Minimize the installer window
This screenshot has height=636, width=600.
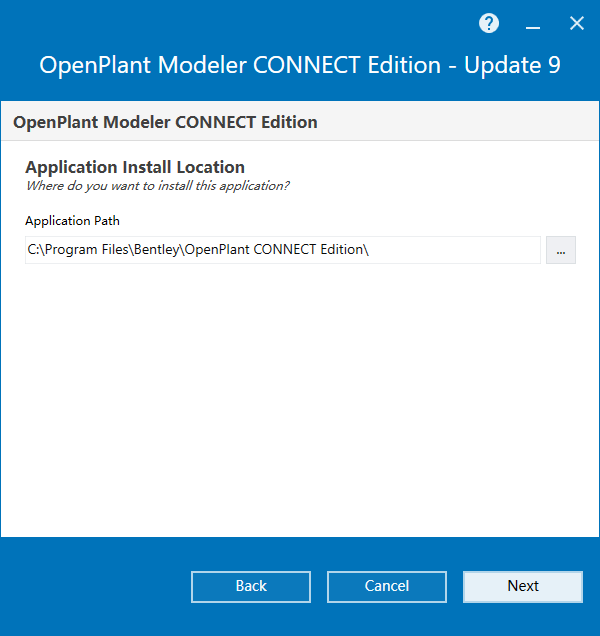[533, 24]
